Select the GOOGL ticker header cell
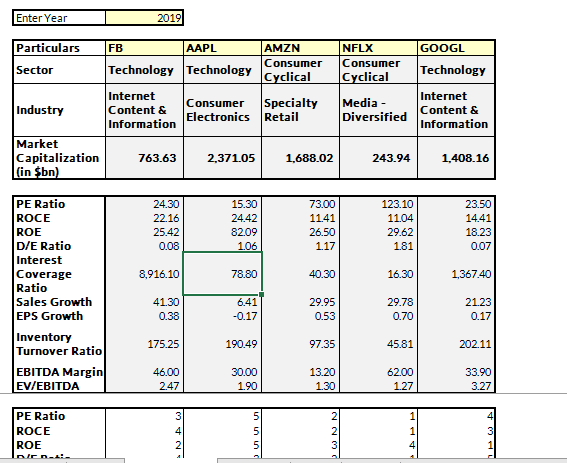Image resolution: width=567 pixels, height=463 pixels. (x=456, y=48)
